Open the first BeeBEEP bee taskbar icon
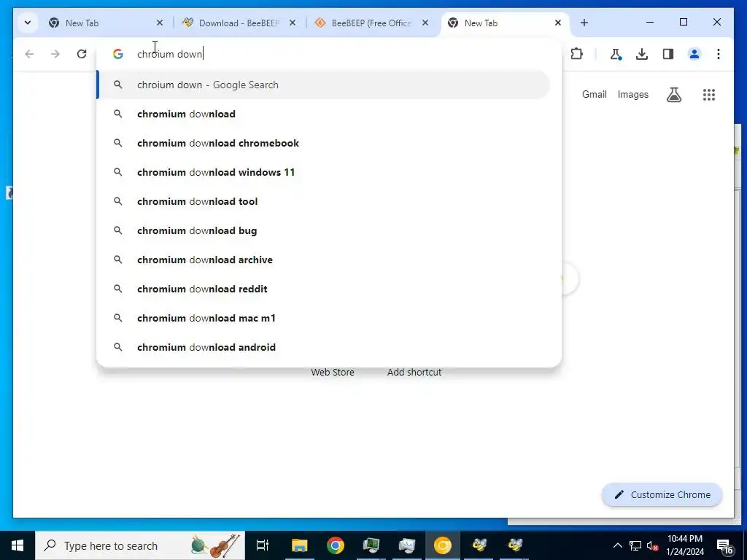This screenshot has width=747, height=560. click(x=479, y=545)
